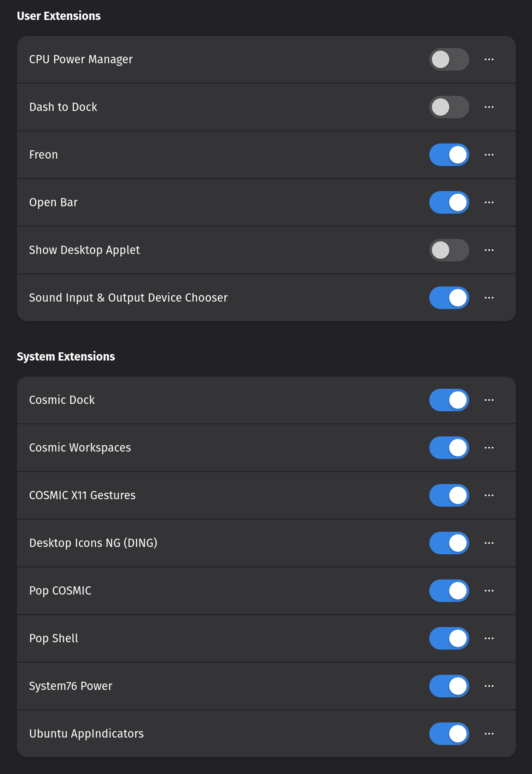Image resolution: width=532 pixels, height=774 pixels.
Task: Open more options for Dash to Dock
Action: pos(489,107)
